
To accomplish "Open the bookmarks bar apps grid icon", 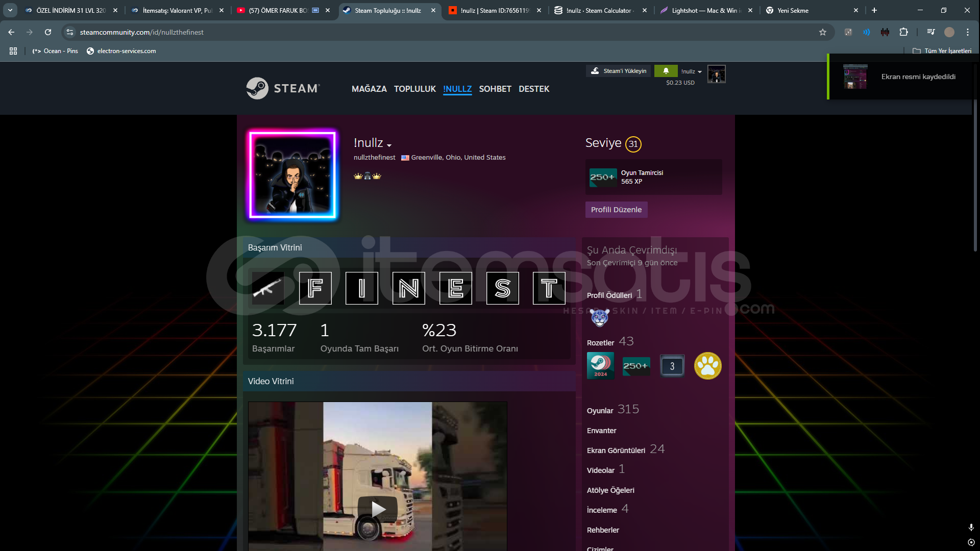I will (13, 51).
